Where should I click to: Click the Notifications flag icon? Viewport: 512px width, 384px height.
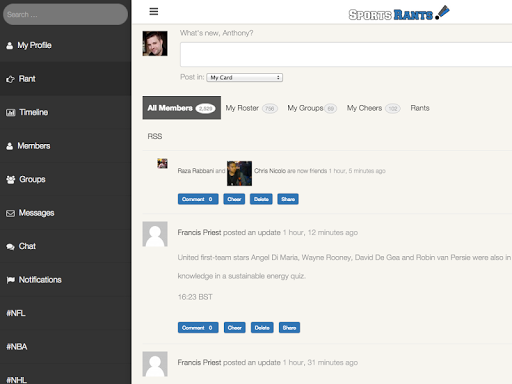tap(11, 280)
